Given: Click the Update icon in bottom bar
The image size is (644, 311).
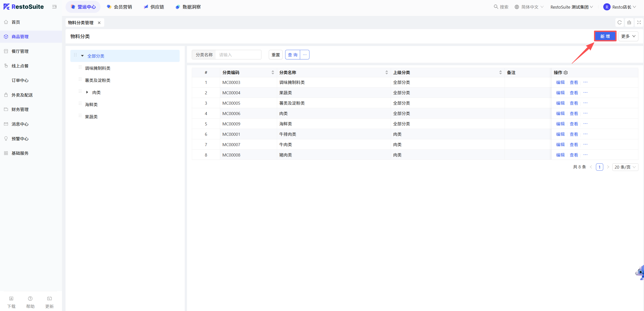Looking at the screenshot, I should click(x=49, y=299).
